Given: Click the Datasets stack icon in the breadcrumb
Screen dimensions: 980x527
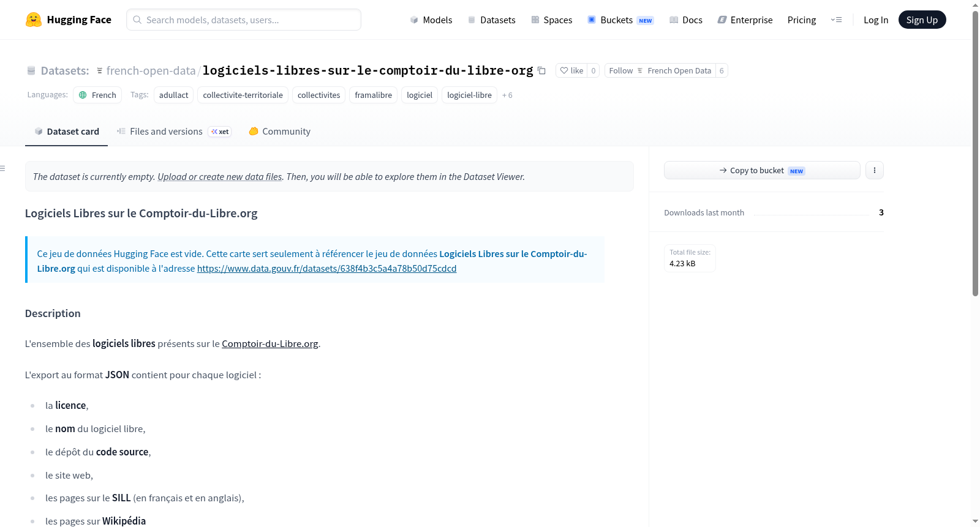Looking at the screenshot, I should (x=31, y=71).
